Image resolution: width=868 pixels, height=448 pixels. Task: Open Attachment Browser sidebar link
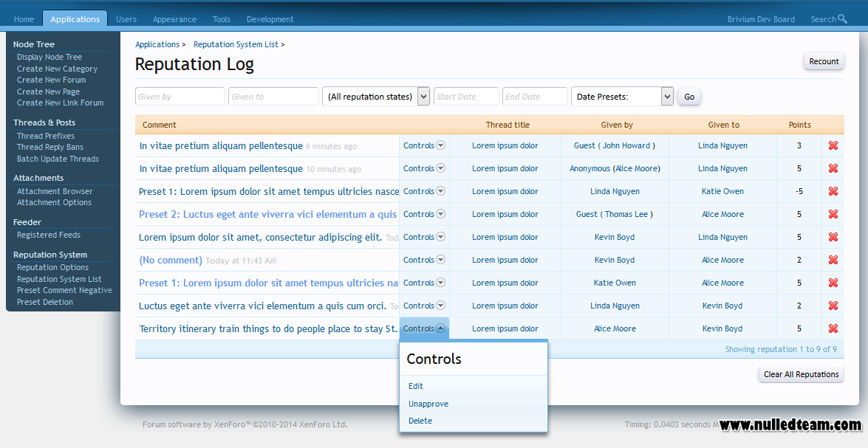pos(55,191)
